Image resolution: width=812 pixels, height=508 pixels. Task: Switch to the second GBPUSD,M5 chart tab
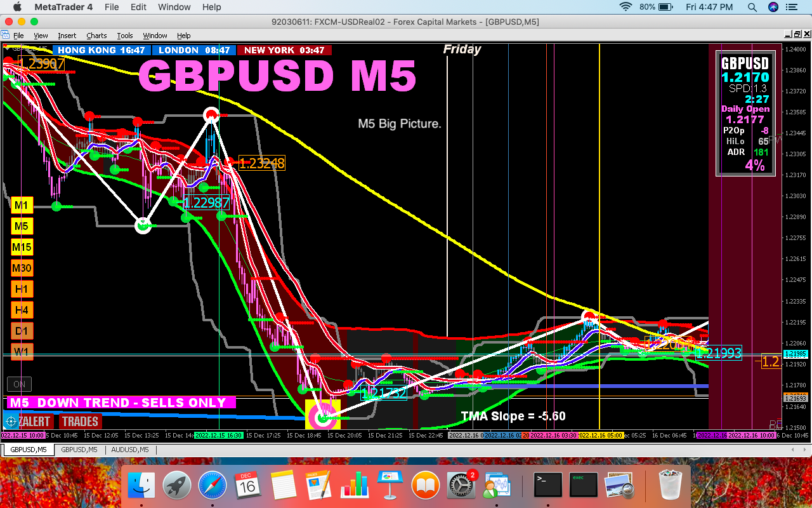click(79, 450)
